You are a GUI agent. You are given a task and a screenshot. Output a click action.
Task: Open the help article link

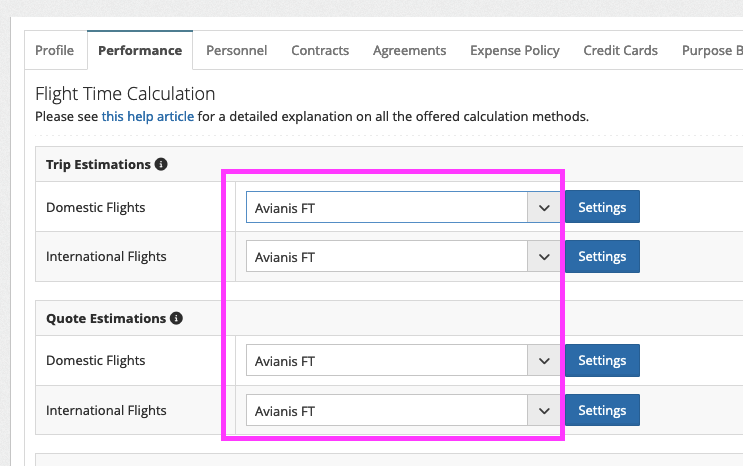148,117
